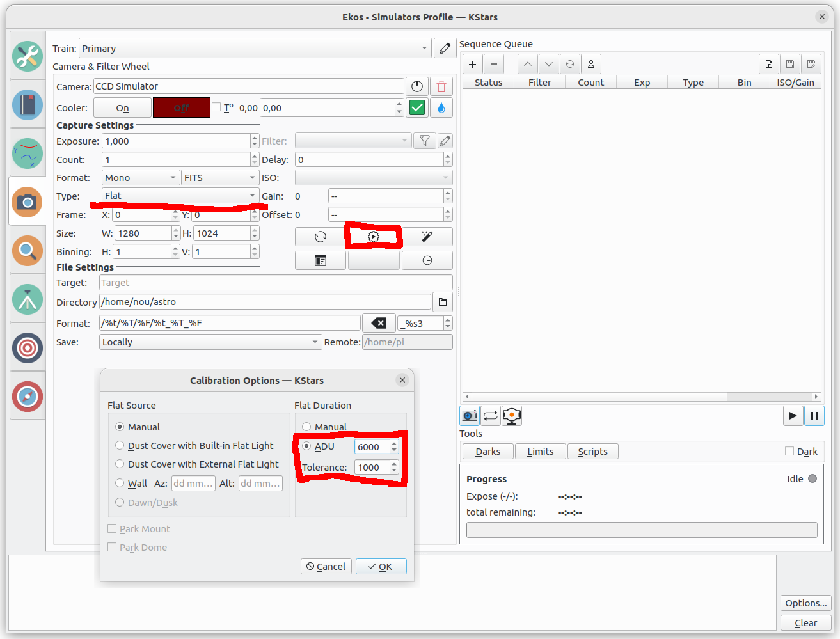The image size is (840, 639).
Task: Toggle the Dark checkbox in Tools
Action: 789,451
